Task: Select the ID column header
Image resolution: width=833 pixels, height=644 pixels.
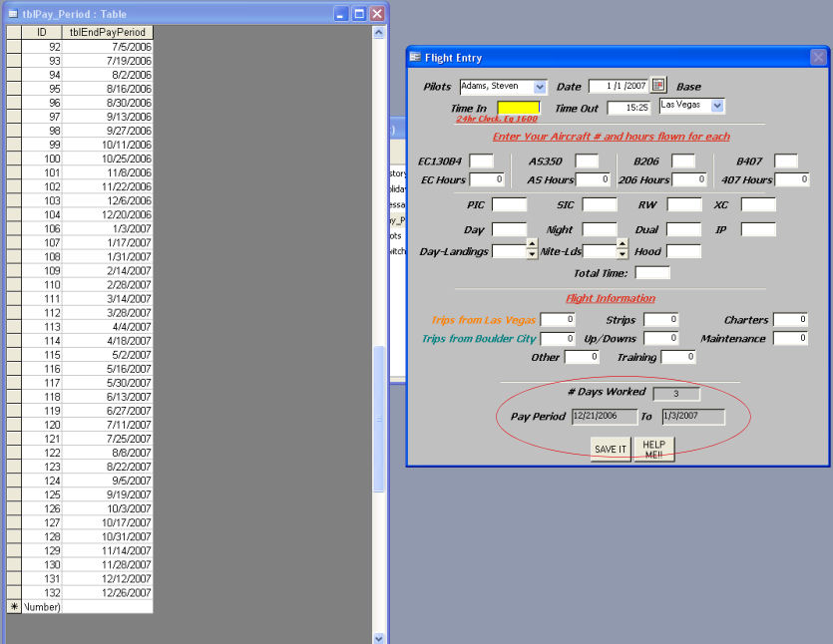Action: point(41,32)
